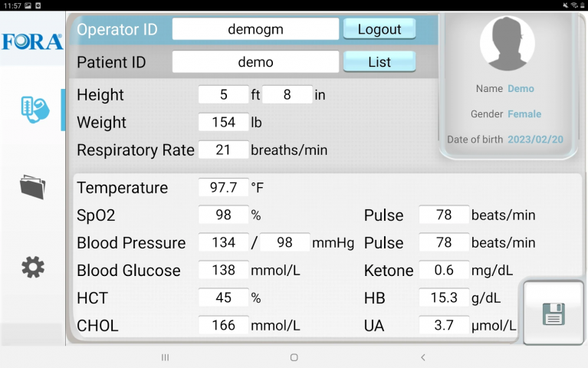Screen dimensions: 588x368
Task: Edit the Blood Glucose value field
Action: pos(223,271)
